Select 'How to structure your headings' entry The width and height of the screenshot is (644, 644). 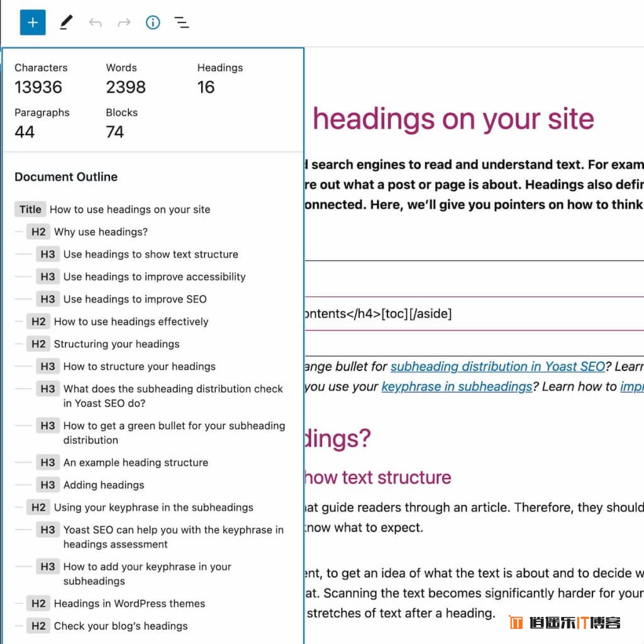click(x=126, y=366)
